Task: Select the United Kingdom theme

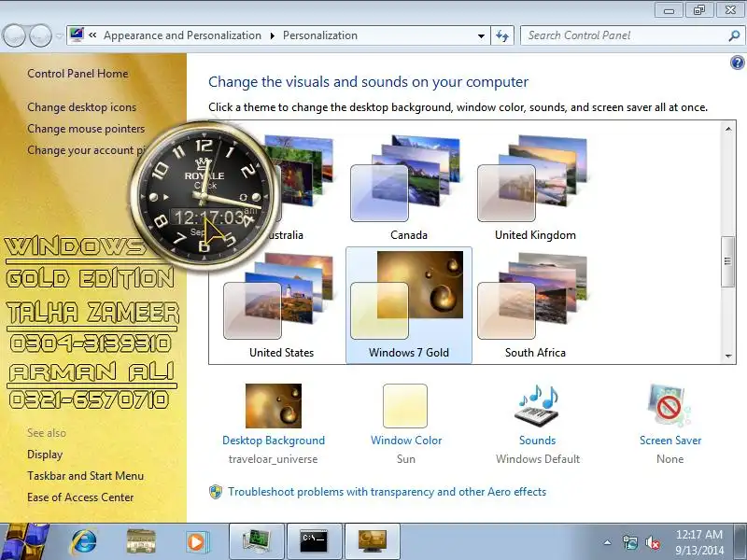Action: pos(535,188)
